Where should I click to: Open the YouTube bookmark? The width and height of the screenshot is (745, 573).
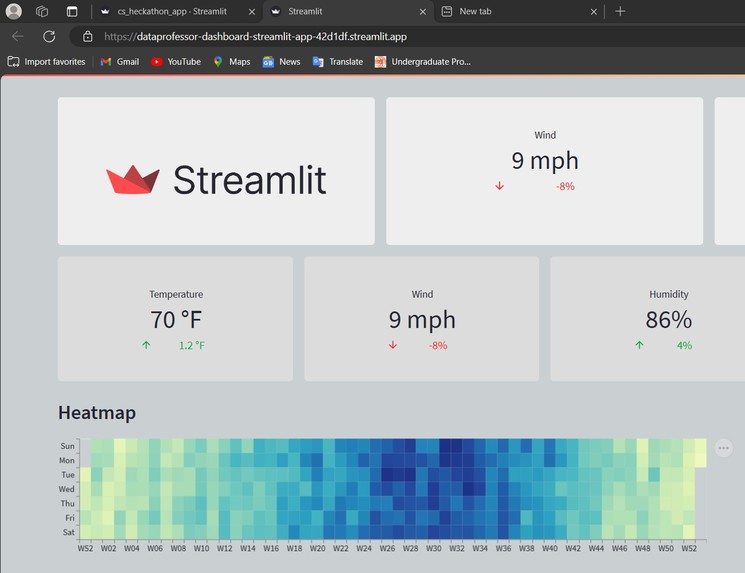pyautogui.click(x=176, y=62)
